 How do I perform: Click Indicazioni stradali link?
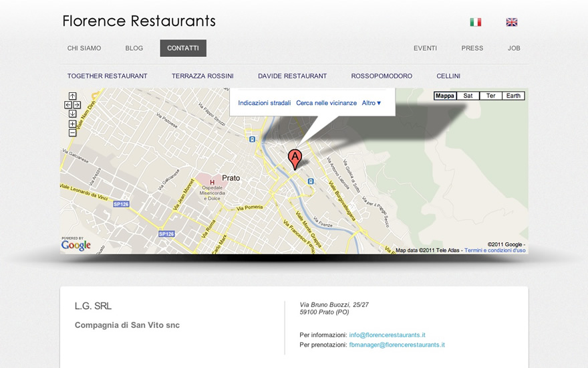[x=265, y=103]
